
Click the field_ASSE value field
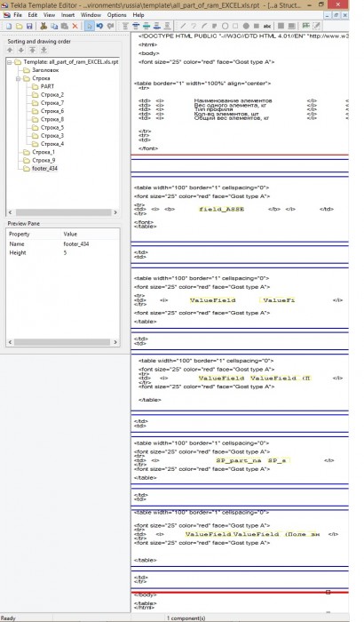[221, 209]
